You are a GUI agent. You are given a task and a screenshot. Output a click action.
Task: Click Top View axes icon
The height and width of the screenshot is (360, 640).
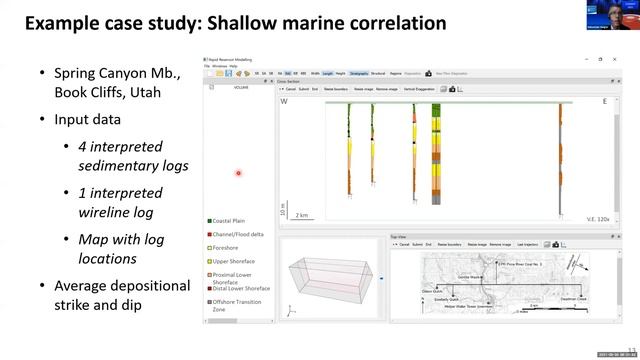(564, 244)
